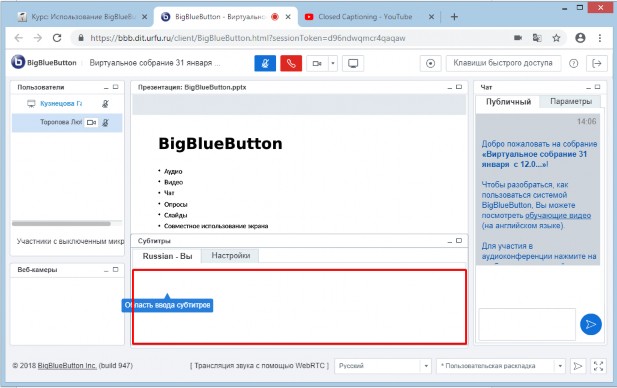Close the BigBlueButton browser tab

point(288,17)
